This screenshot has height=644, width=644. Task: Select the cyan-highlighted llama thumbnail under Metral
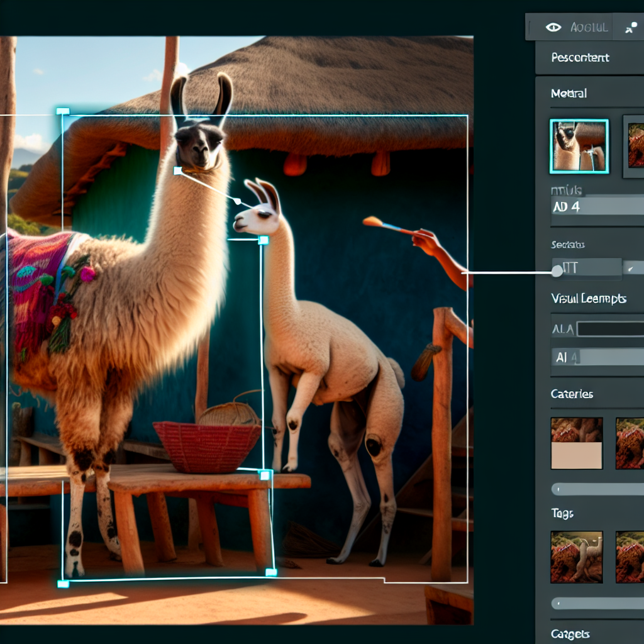coord(579,146)
